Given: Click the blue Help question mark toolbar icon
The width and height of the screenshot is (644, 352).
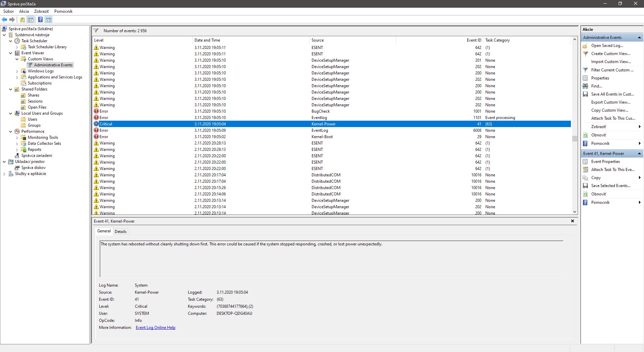Looking at the screenshot, I should click(x=40, y=20).
